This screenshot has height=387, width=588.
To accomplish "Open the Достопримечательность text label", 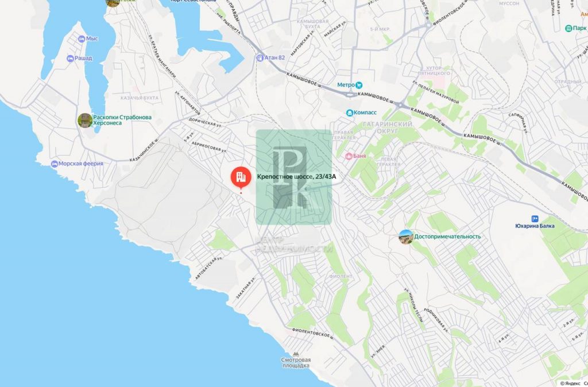I will 447,237.
